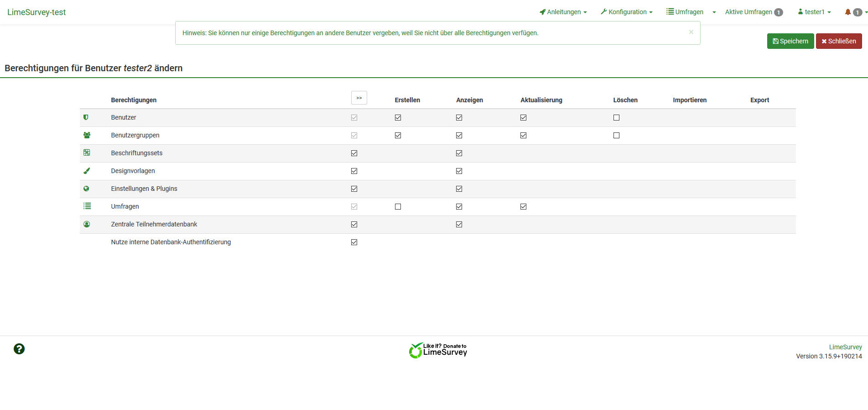Open the notification bell icon
This screenshot has height=410, width=868.
[x=847, y=12]
